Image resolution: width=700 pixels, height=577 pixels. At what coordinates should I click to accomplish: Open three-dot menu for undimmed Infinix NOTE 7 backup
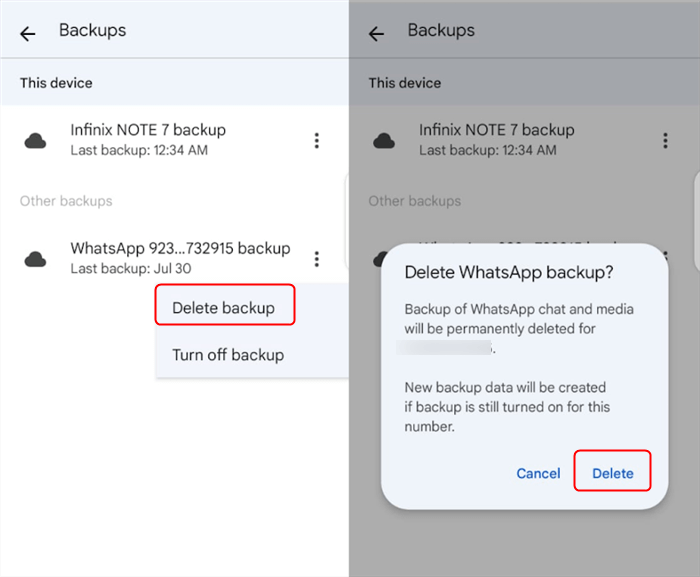tap(317, 141)
